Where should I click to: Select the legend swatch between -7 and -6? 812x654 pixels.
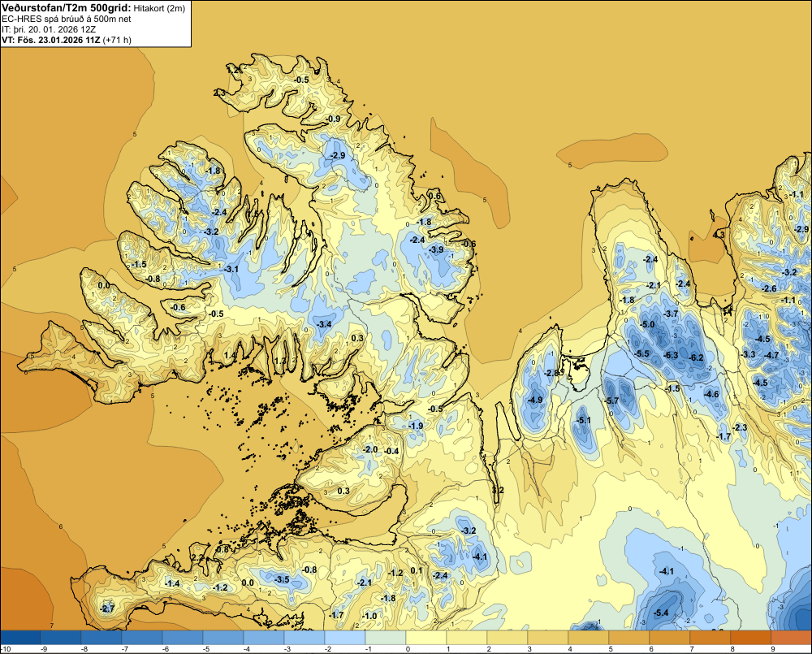142,637
